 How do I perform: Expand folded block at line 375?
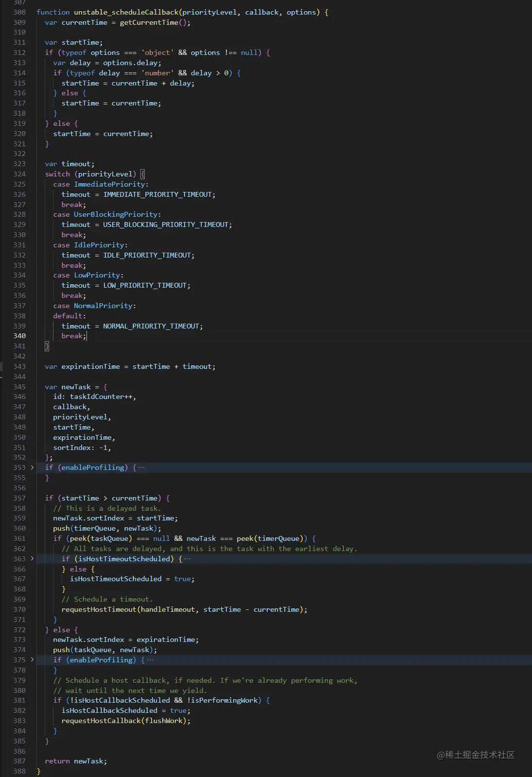(x=33, y=660)
